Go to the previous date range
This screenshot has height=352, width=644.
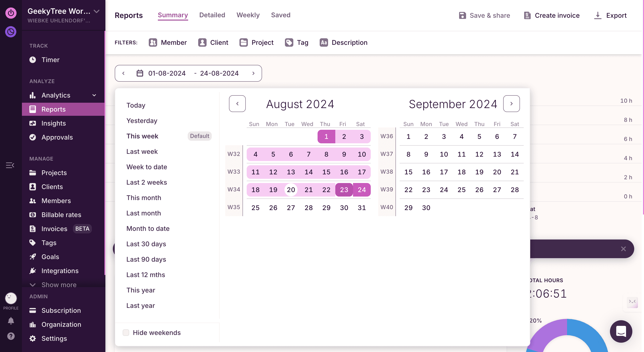tap(123, 73)
